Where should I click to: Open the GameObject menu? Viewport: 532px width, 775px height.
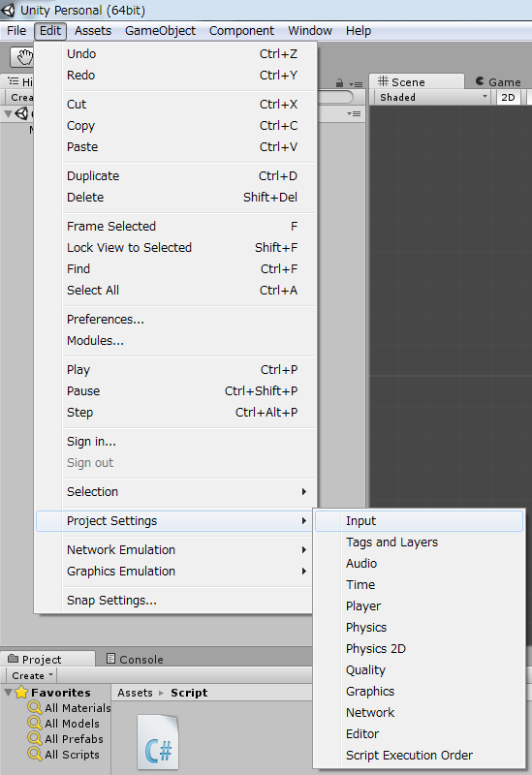[160, 31]
